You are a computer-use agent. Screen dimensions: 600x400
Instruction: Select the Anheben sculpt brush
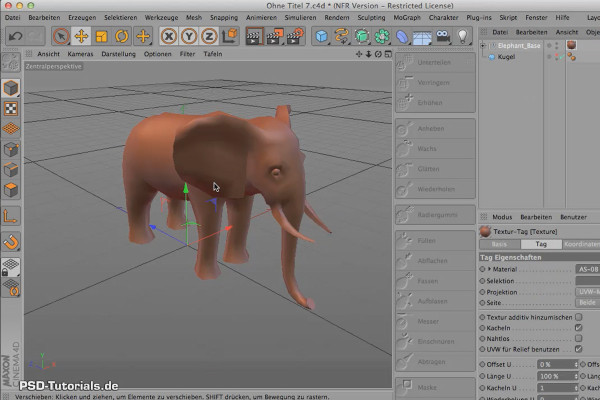[435, 129]
